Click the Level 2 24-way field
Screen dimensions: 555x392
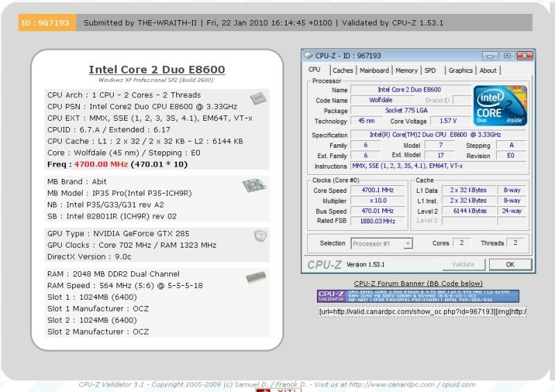click(511, 211)
